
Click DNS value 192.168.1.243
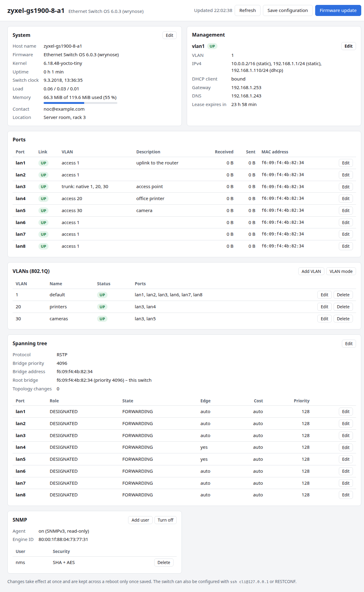coord(246,96)
